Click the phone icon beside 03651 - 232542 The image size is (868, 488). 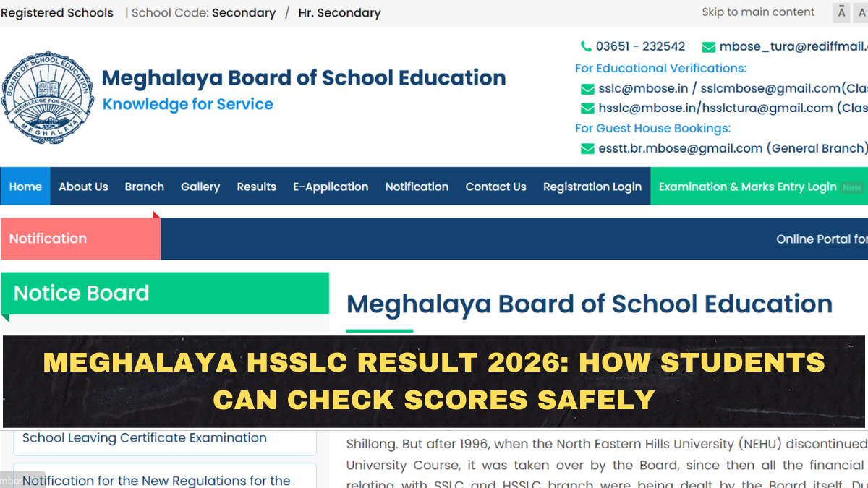[586, 46]
